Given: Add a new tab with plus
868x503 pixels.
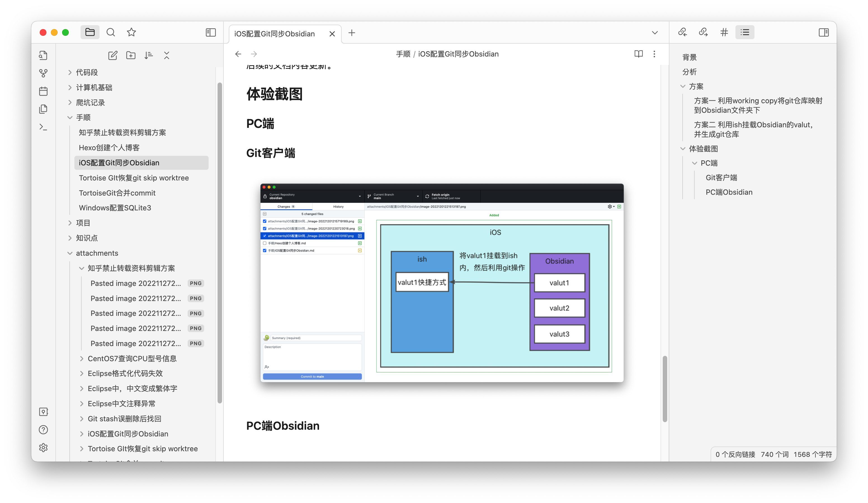Looking at the screenshot, I should click(x=352, y=33).
